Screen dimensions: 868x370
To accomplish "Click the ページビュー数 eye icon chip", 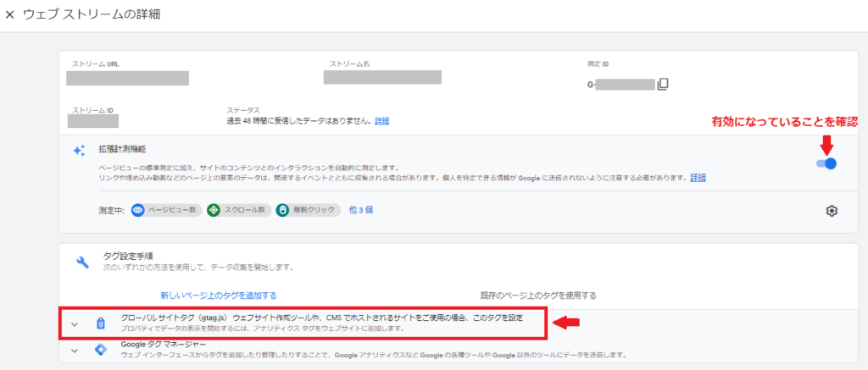I will coord(138,210).
